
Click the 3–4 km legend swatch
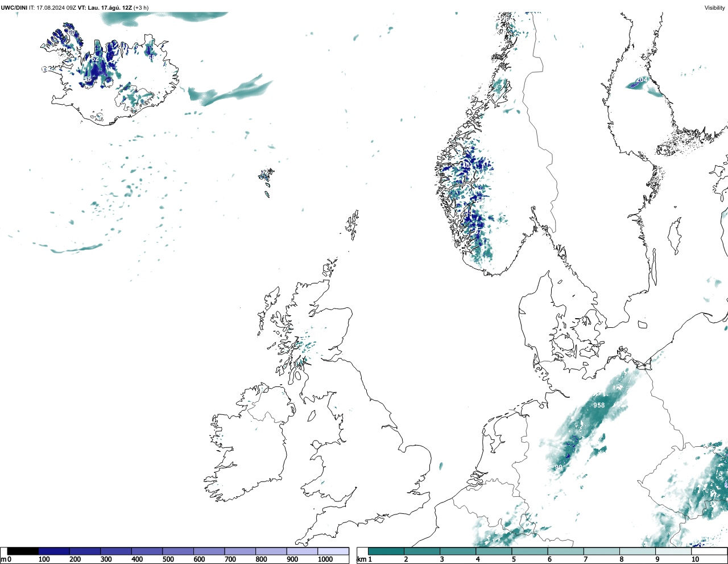coord(458,551)
